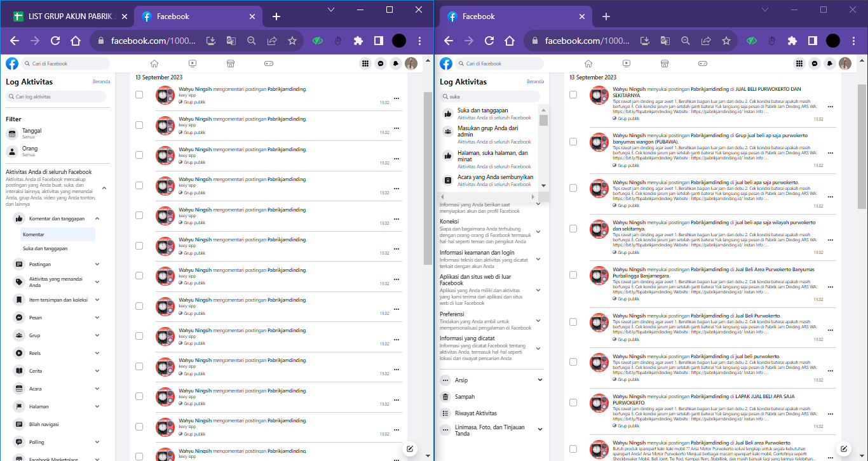This screenshot has width=868, height=461.
Task: Expand Aktivitas yang menandai Anda section
Action: [97, 282]
